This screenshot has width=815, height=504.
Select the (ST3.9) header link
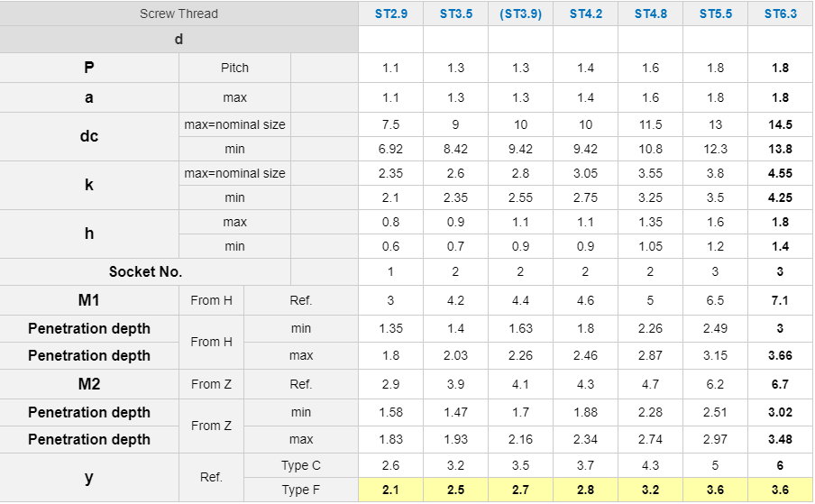520,14
